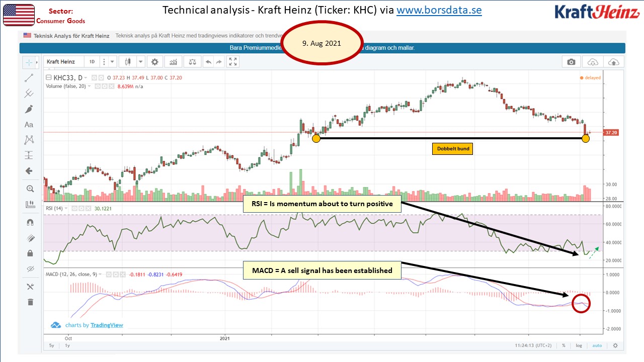
Task: Open RSI indicator settings gear
Action: pyautogui.click(x=80, y=208)
